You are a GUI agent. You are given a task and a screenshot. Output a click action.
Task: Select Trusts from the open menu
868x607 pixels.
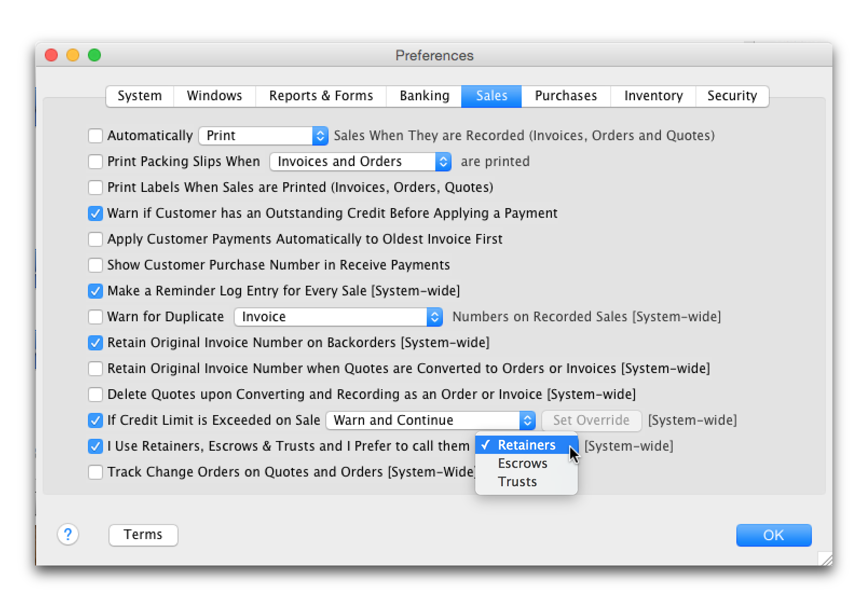517,482
